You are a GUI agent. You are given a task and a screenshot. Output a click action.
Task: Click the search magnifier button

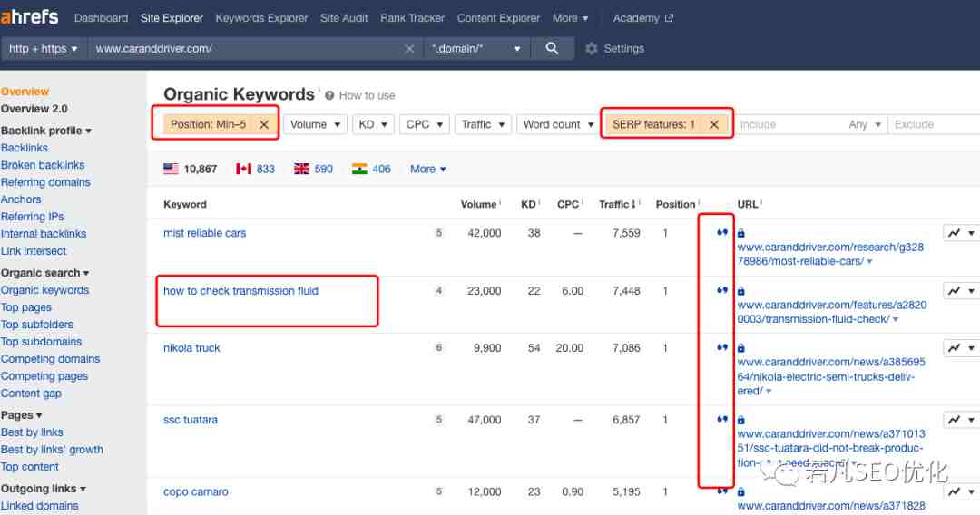point(552,48)
